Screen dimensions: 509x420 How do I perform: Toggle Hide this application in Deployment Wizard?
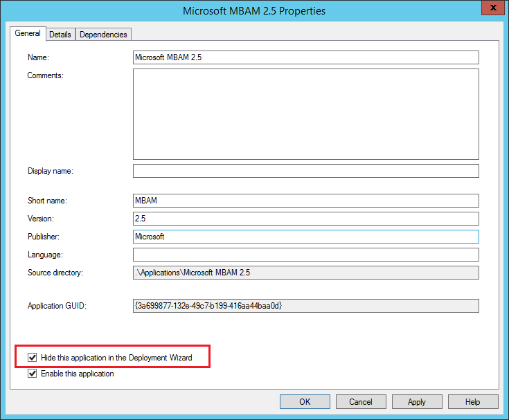[32, 358]
